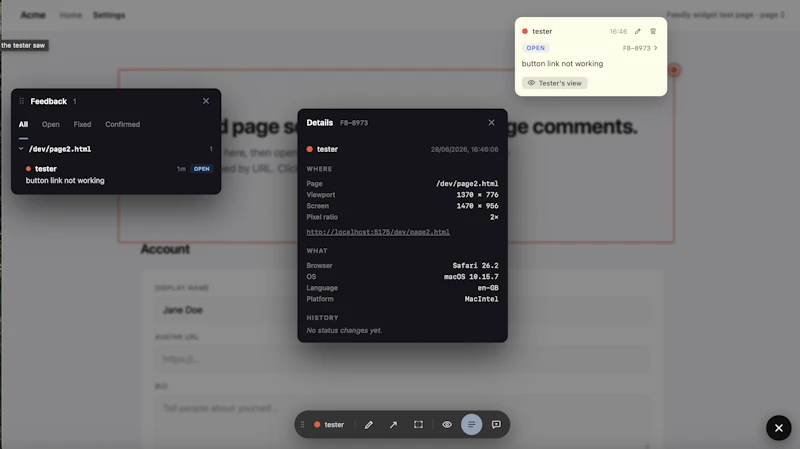
Task: Select the rectangle region tool in toolbar
Action: [418, 425]
